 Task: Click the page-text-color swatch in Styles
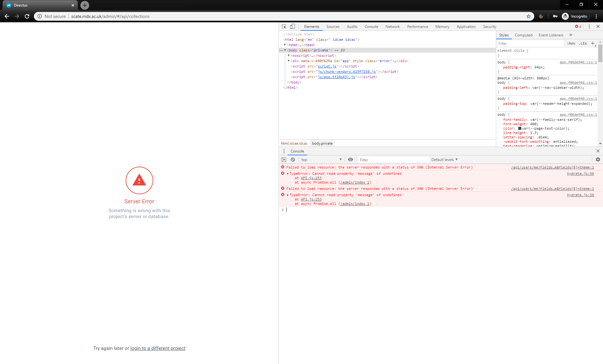[x=520, y=128]
